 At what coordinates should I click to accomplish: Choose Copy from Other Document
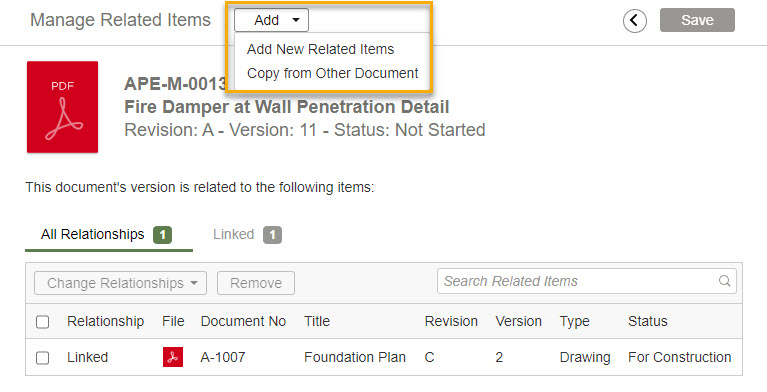point(333,73)
